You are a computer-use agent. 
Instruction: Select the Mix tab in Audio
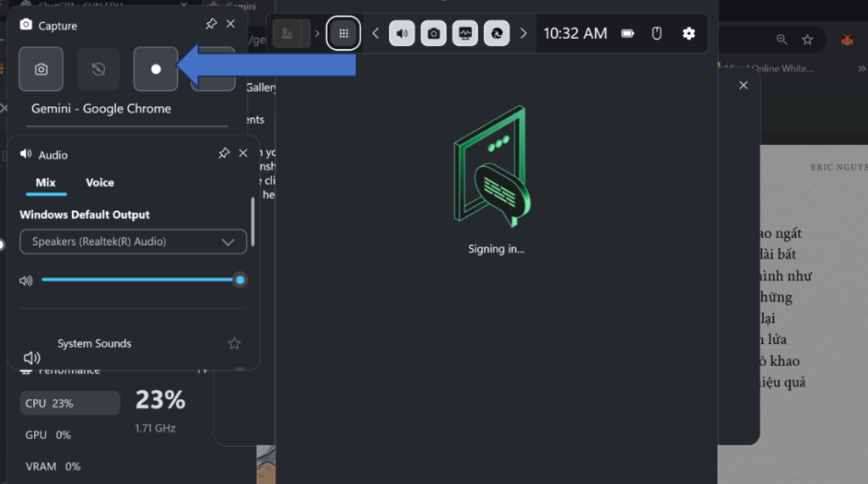[46, 182]
